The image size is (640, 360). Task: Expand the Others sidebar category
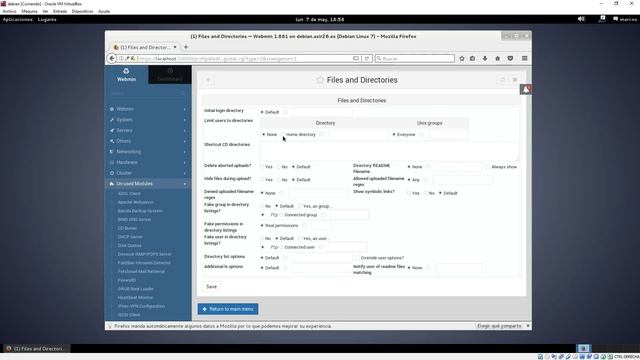click(148, 141)
